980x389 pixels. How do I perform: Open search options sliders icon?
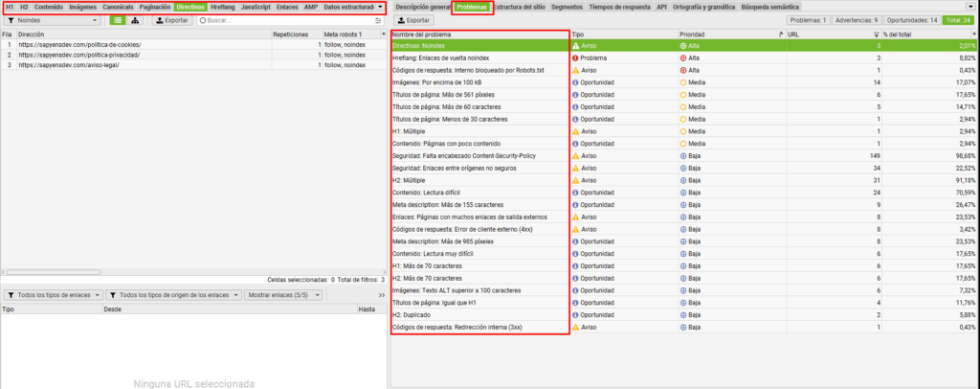pyautogui.click(x=377, y=21)
